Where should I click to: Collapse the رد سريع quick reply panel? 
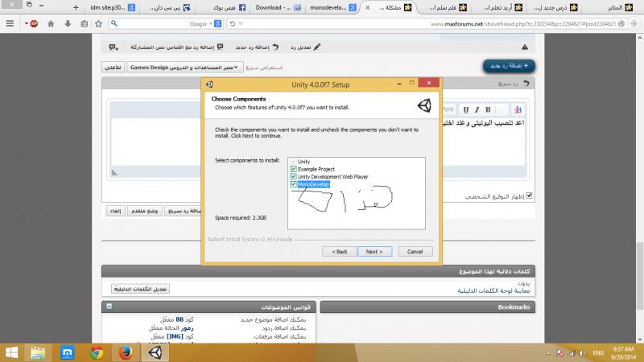[526, 84]
